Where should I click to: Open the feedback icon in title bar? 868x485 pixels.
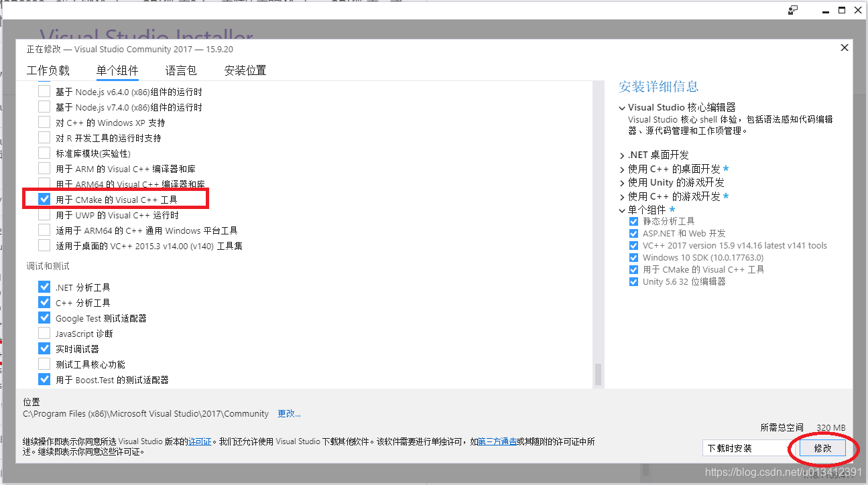pyautogui.click(x=794, y=10)
